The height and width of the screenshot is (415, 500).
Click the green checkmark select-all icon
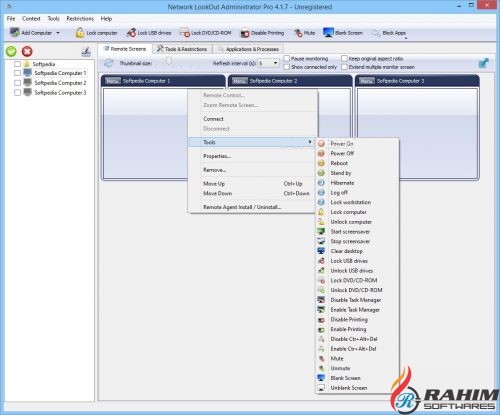coord(11,51)
